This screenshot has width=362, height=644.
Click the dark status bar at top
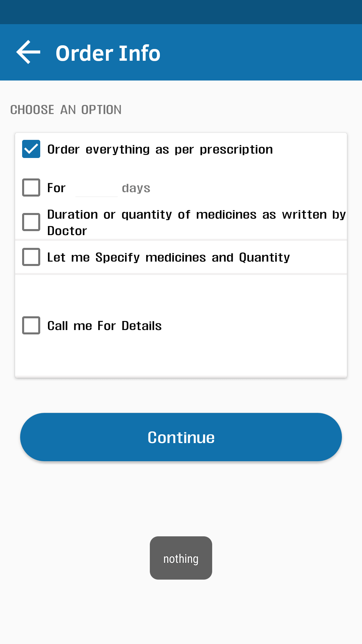pyautogui.click(x=181, y=12)
